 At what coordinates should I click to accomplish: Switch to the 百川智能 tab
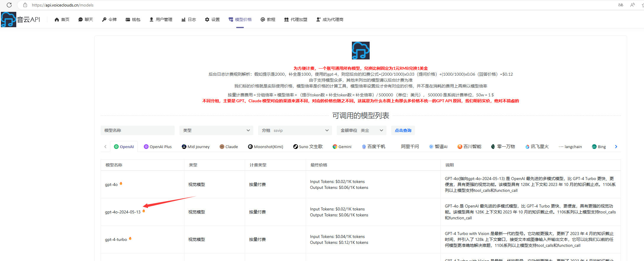point(469,147)
